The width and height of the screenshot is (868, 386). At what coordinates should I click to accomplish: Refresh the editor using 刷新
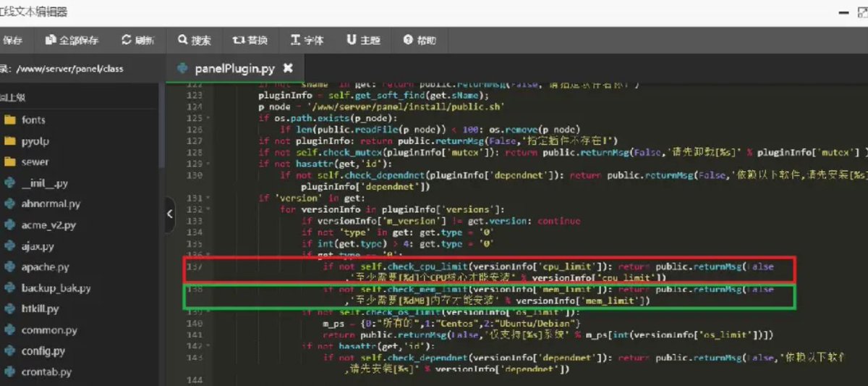pyautogui.click(x=138, y=40)
